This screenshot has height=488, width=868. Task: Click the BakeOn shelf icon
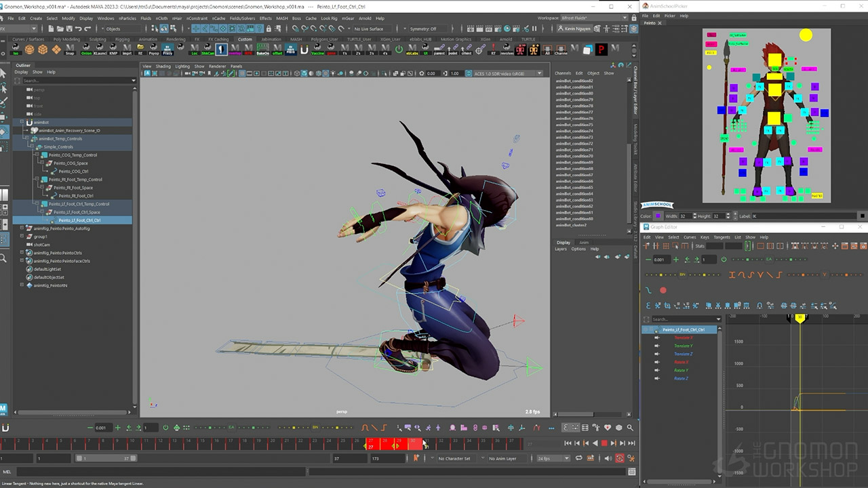pyautogui.click(x=262, y=49)
